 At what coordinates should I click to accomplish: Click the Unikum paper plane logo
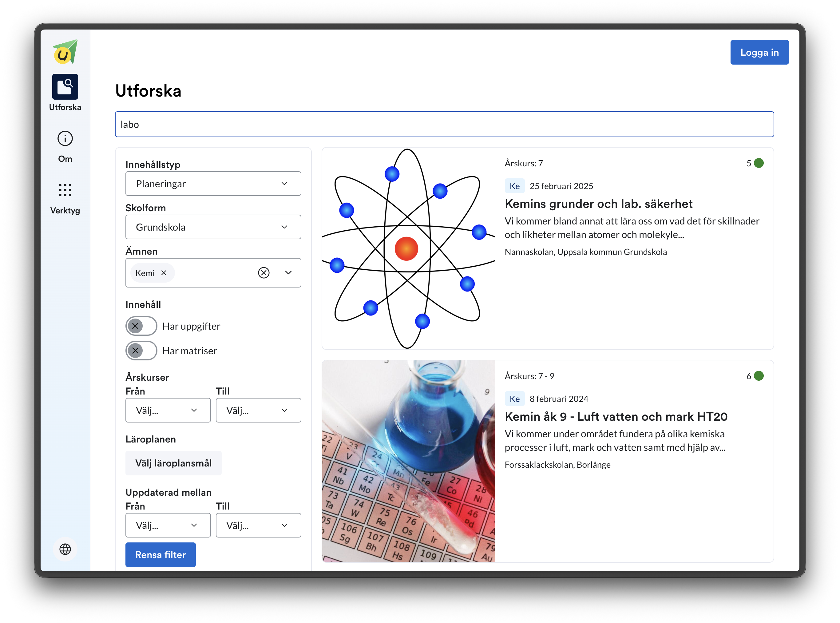65,52
